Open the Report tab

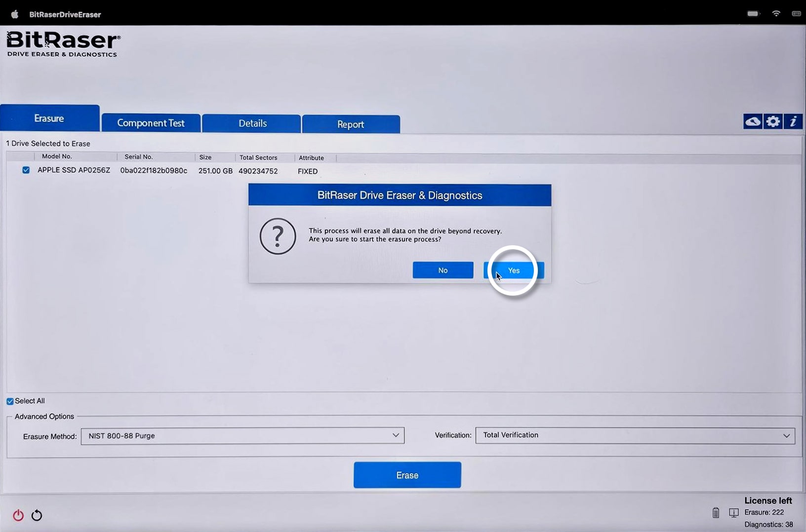point(351,124)
